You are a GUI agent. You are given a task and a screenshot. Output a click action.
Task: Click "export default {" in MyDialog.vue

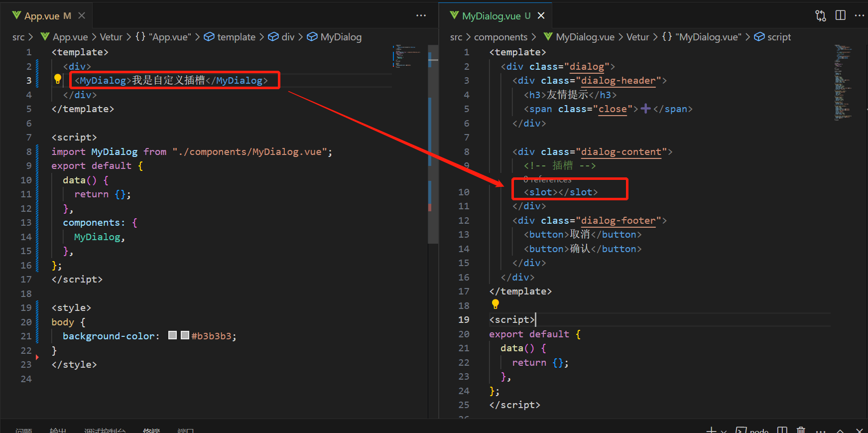[x=535, y=334]
